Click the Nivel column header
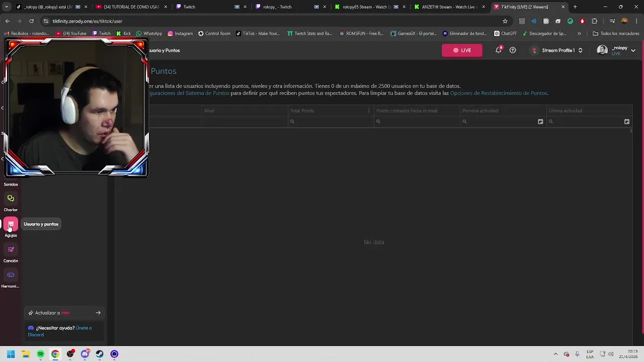This screenshot has width=644, height=362. tap(245, 111)
